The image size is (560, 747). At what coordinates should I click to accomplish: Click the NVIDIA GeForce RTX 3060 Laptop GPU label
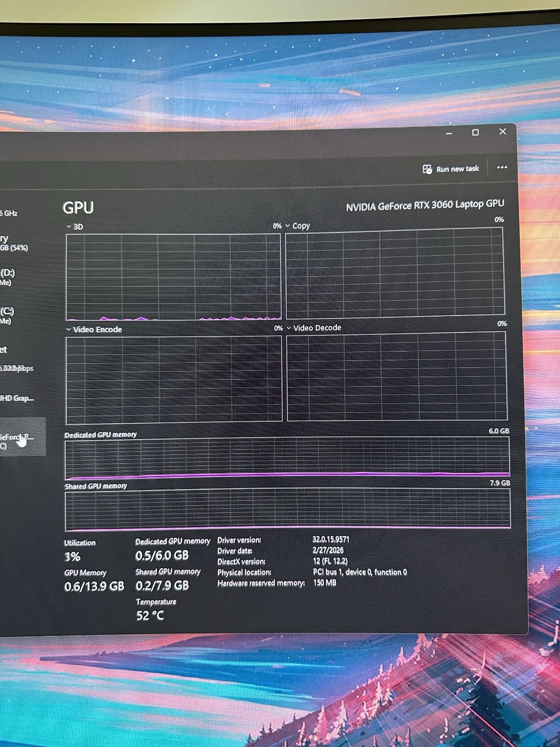pos(425,205)
